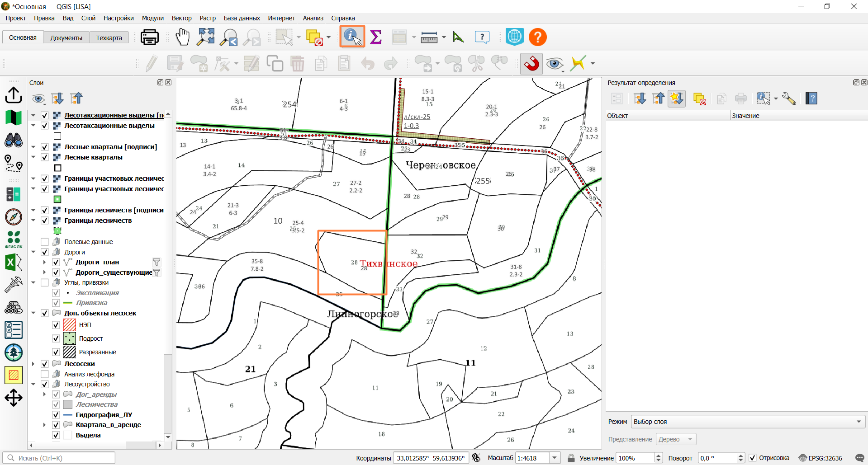
Task: Uncheck the Выдела layer checkbox
Action: (x=56, y=435)
